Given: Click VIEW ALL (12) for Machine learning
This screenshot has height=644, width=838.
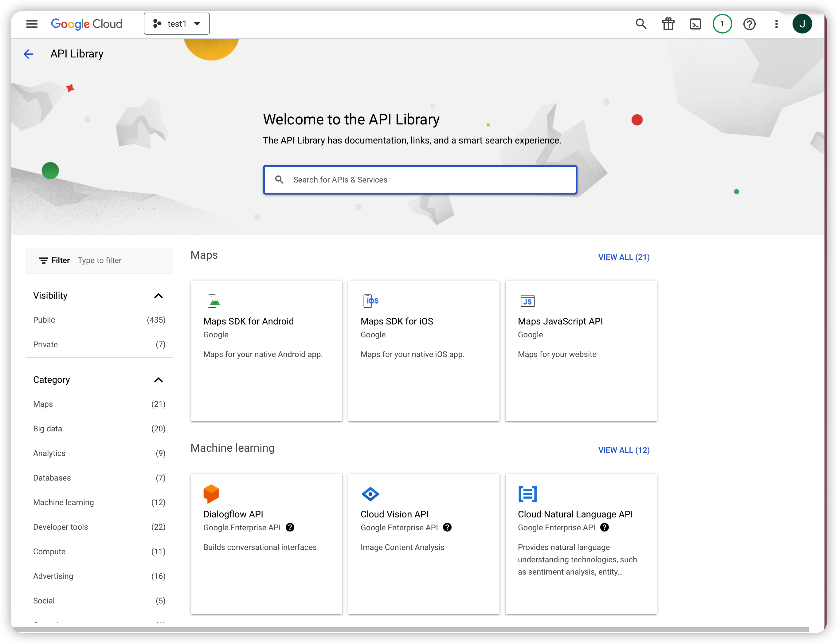Looking at the screenshot, I should click(x=624, y=450).
